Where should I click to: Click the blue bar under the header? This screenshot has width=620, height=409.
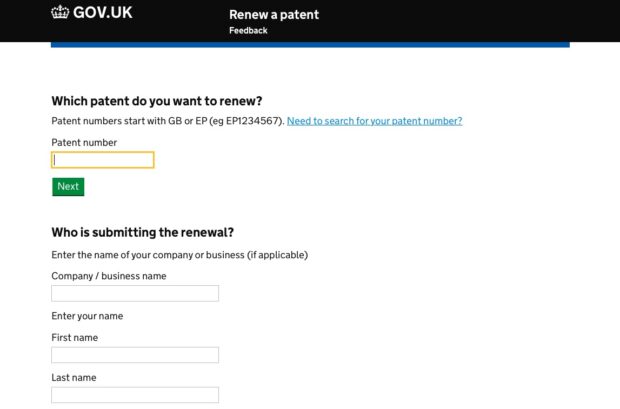(310, 45)
